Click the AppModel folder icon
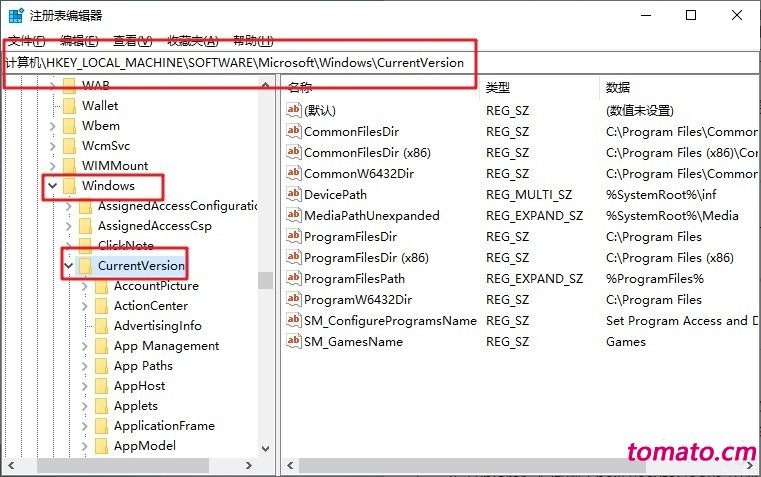Image resolution: width=761 pixels, height=477 pixels. [x=101, y=445]
